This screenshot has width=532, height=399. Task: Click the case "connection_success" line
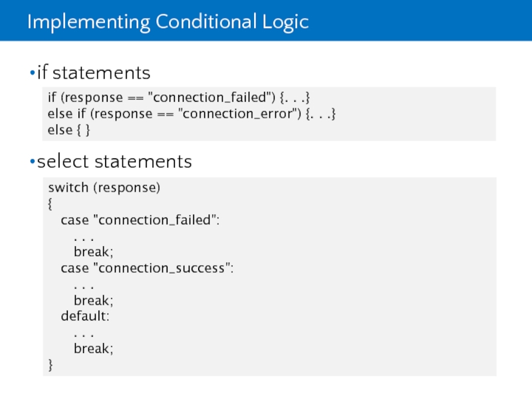pyautogui.click(x=147, y=268)
